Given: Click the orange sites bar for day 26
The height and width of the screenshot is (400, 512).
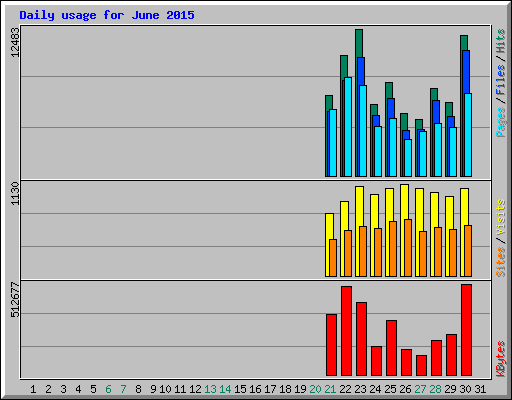Looking at the screenshot, I should pos(408,248).
